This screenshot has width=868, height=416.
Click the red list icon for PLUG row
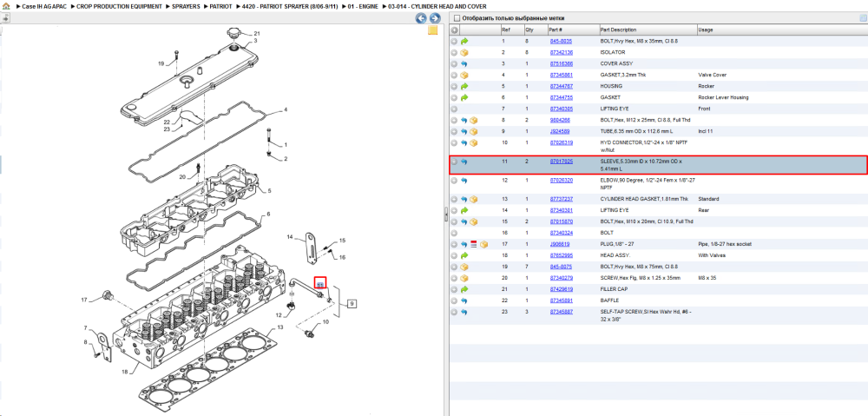pyautogui.click(x=474, y=244)
